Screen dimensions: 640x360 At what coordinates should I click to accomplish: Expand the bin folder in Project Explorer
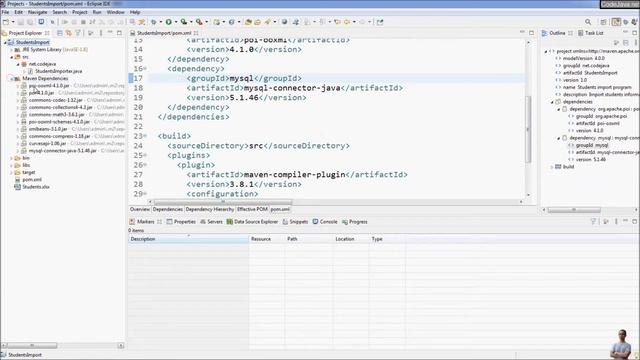pos(11,158)
